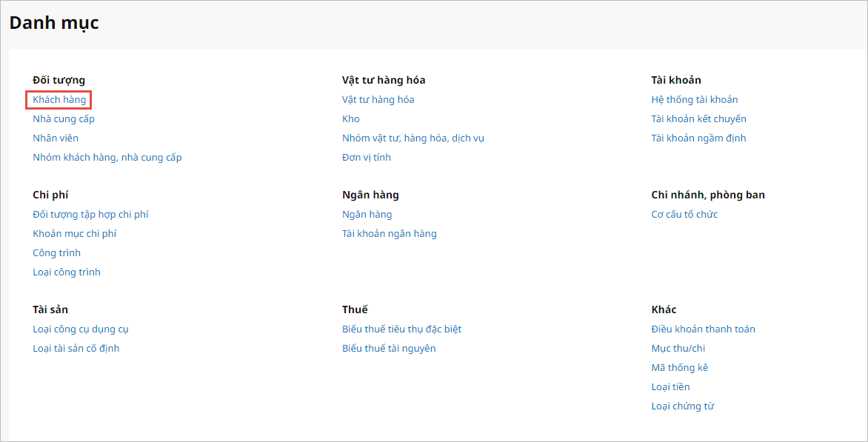Open Nhóm vật tư, hàng hóa, dịch vụ
Viewport: 868px width, 442px height.
[413, 138]
